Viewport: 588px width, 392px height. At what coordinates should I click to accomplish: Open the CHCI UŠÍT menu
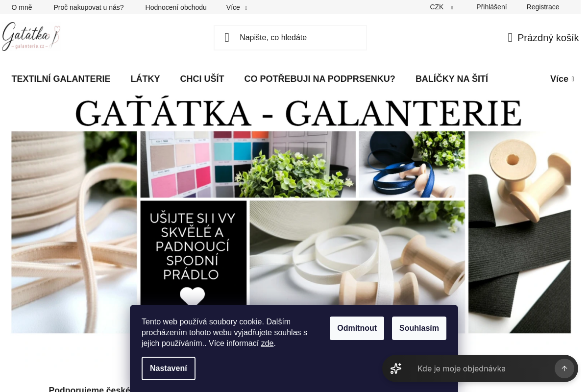pos(202,79)
